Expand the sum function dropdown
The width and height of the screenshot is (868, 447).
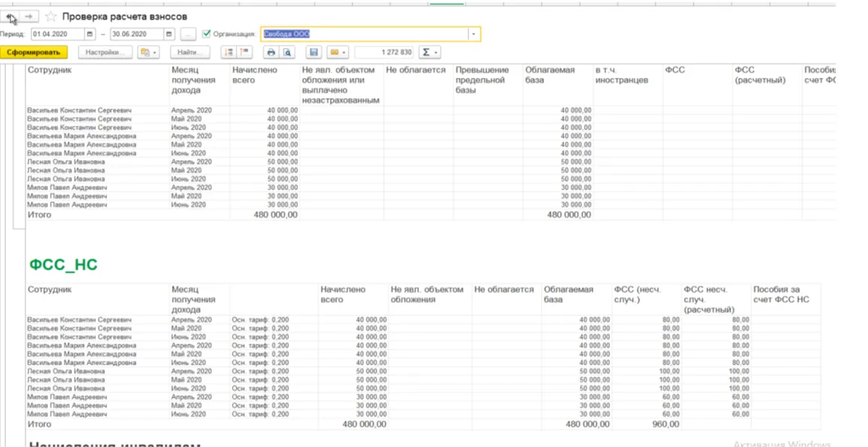tap(429, 52)
